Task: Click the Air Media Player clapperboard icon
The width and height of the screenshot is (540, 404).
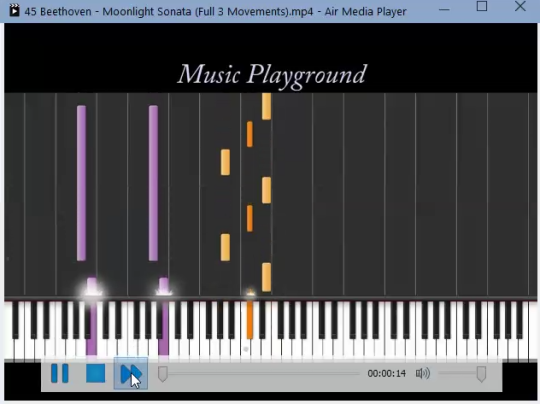Action: 14,10
